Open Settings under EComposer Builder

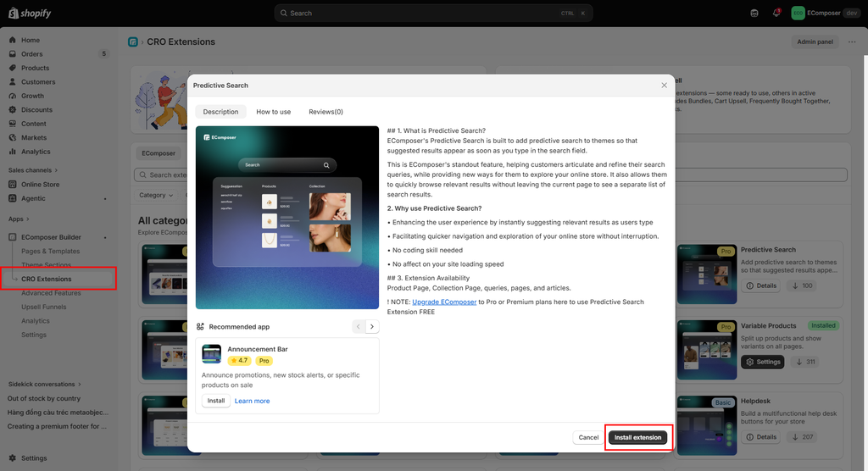34,335
